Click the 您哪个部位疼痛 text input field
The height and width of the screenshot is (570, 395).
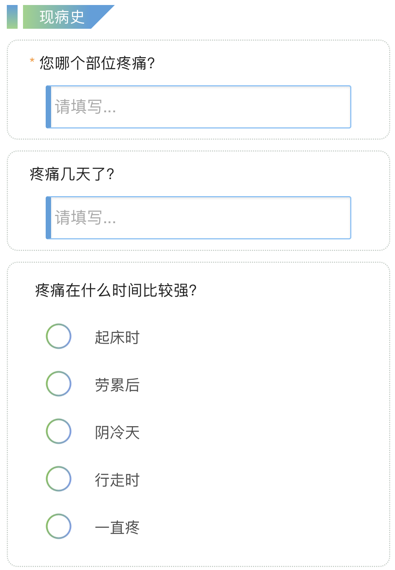click(198, 107)
